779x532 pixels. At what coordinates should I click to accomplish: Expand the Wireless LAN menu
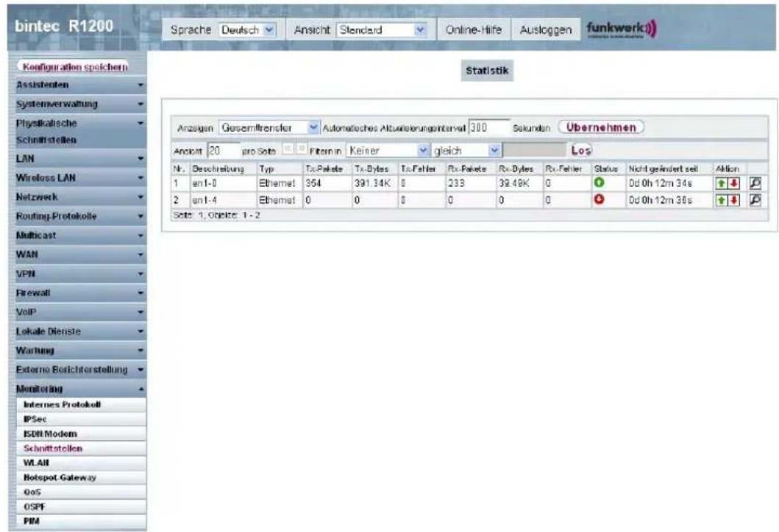(77, 178)
